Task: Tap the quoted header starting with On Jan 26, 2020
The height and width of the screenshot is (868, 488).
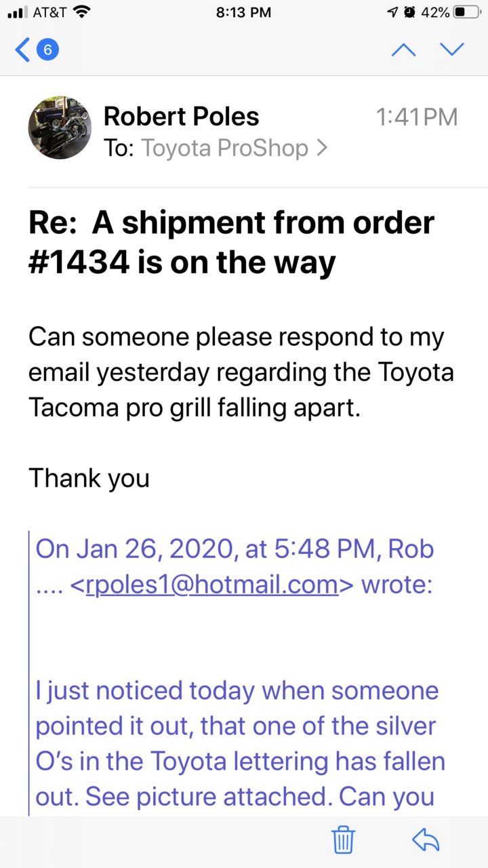Action: tap(235, 567)
